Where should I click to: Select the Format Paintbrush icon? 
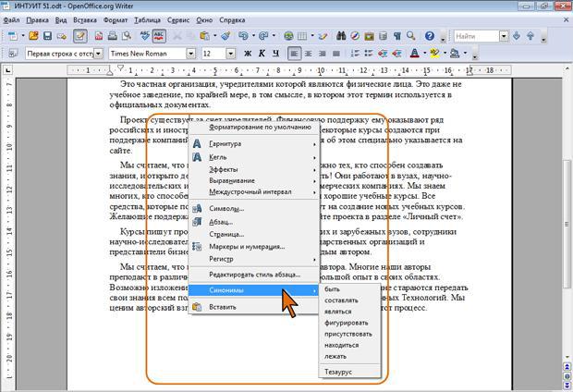pos(226,36)
